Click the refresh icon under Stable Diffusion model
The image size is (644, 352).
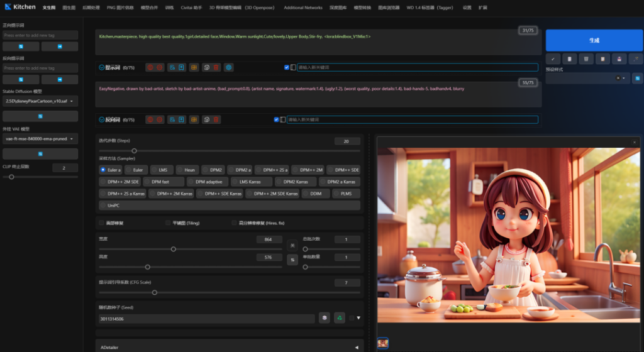tap(40, 116)
